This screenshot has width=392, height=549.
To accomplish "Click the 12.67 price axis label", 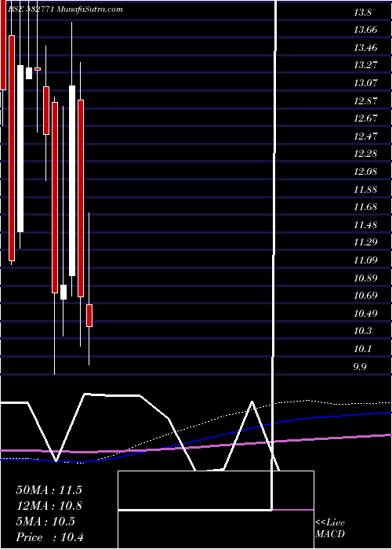I will [x=365, y=118].
